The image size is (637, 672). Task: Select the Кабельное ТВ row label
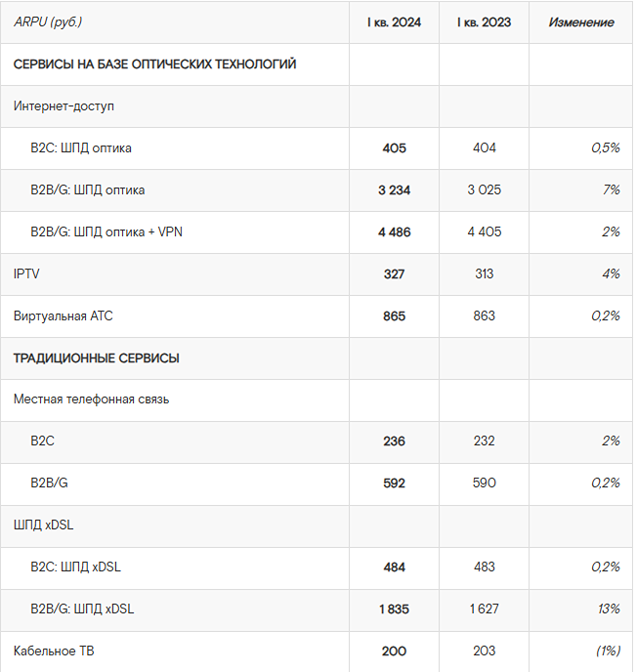pos(54,651)
